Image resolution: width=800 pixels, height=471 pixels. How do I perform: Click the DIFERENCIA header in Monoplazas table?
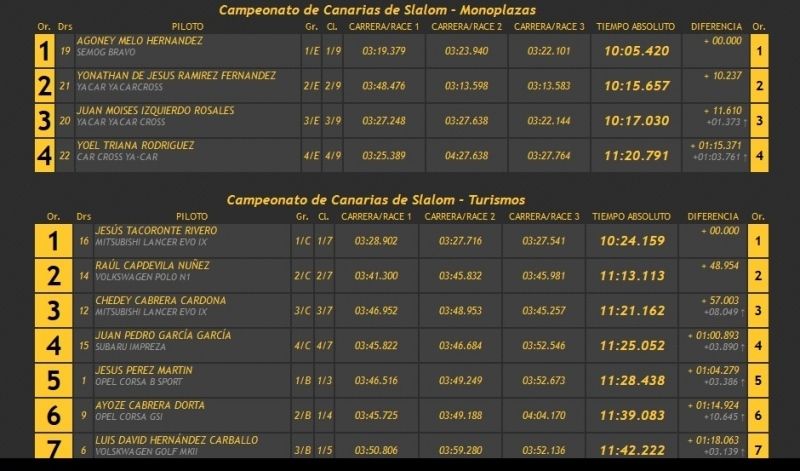pyautogui.click(x=716, y=27)
